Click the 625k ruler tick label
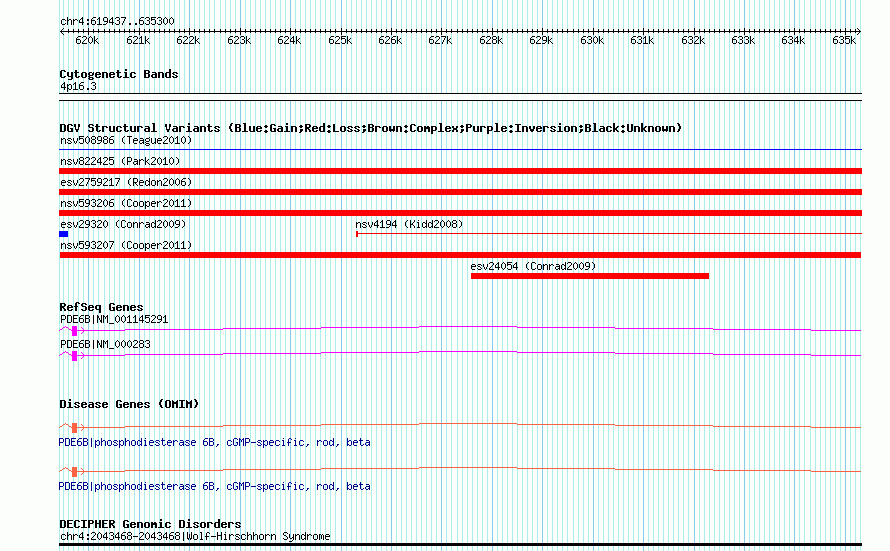Viewport: 890px width, 551px height. point(340,40)
